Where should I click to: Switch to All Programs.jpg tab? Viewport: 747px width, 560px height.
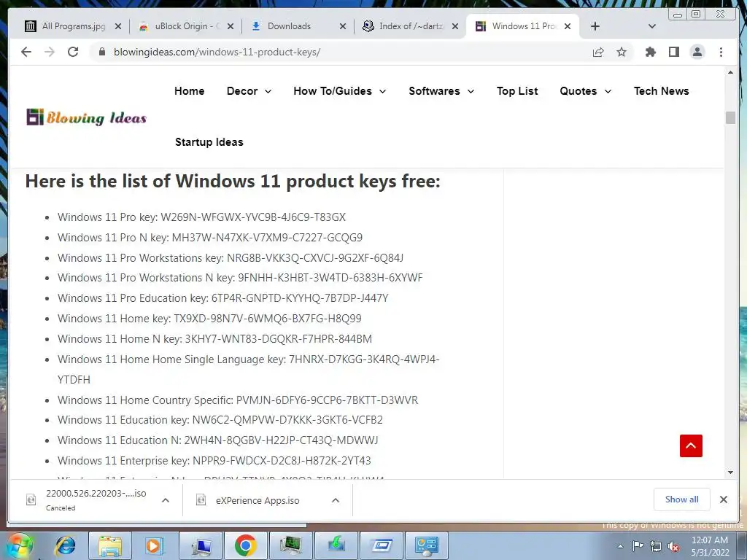pos(73,26)
